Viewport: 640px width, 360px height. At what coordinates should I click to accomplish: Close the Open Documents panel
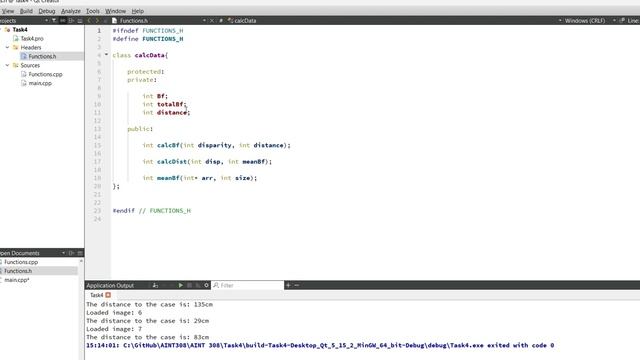click(x=80, y=253)
